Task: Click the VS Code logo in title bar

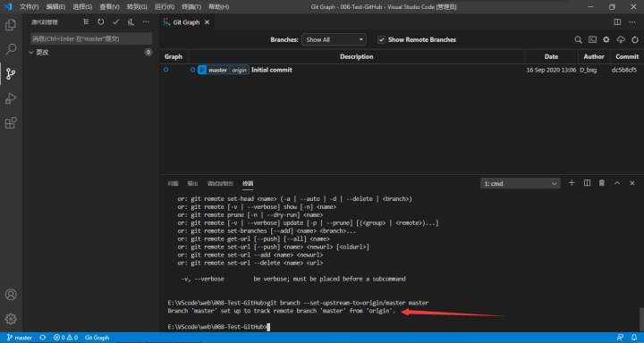Action: click(8, 6)
